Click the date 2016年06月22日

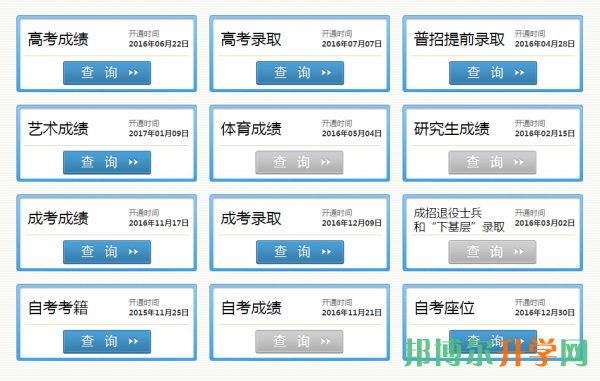tap(158, 44)
